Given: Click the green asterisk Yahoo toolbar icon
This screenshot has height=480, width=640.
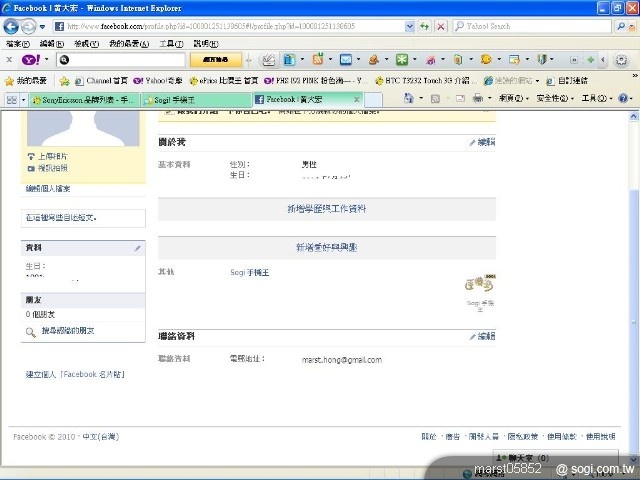Looking at the screenshot, I should click(402, 60).
